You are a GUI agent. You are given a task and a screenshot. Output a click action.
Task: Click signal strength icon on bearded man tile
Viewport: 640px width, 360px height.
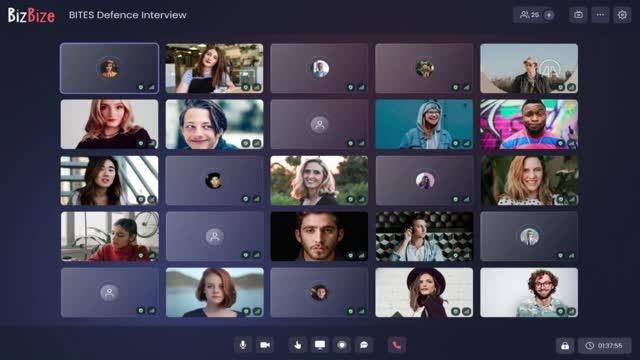coord(361,255)
